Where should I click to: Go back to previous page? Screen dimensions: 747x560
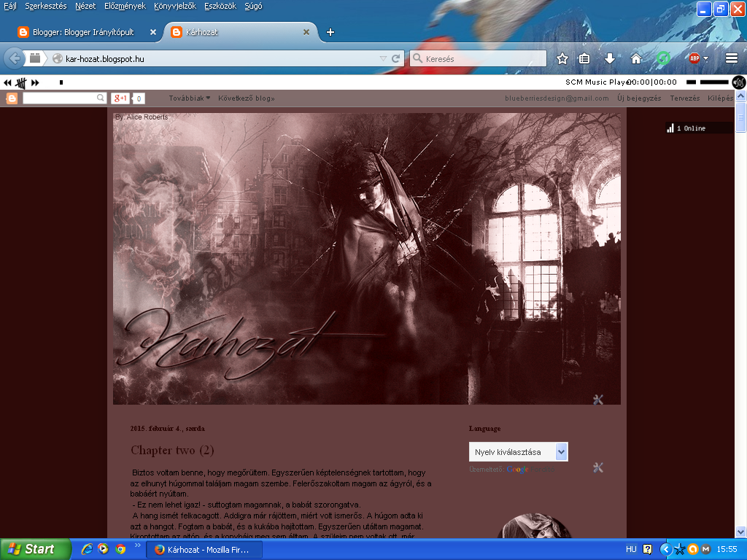click(x=15, y=58)
